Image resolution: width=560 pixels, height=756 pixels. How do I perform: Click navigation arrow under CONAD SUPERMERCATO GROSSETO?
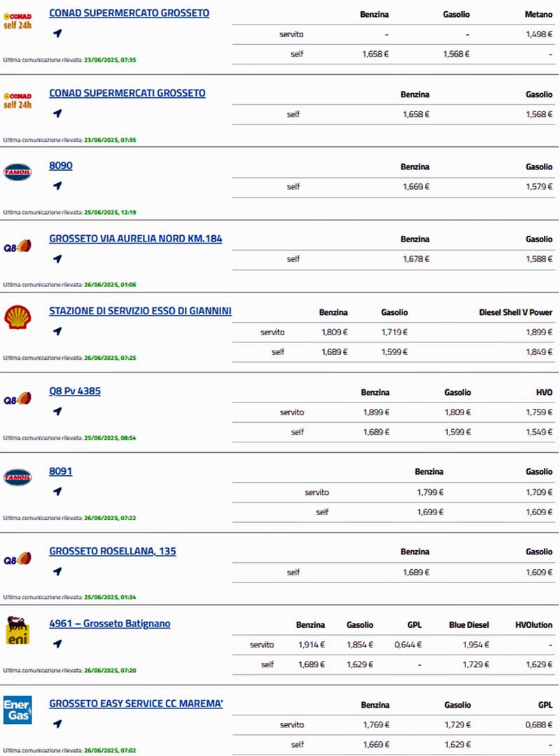pos(57,33)
